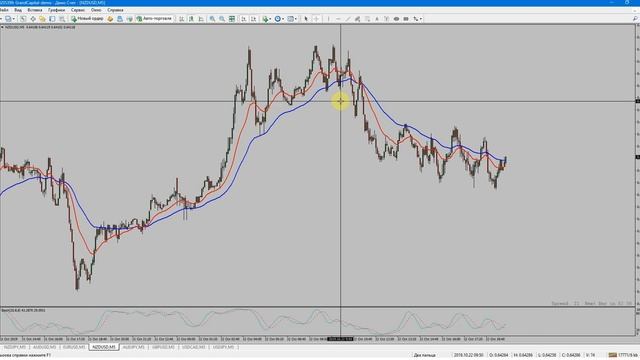Open the Templates dropdown
640x360 pixels.
(292, 19)
